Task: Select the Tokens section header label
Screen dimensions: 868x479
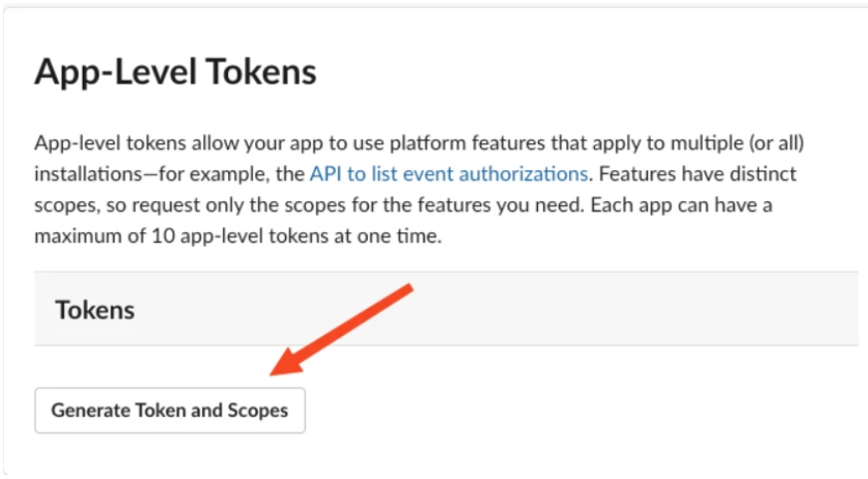Action: click(95, 309)
